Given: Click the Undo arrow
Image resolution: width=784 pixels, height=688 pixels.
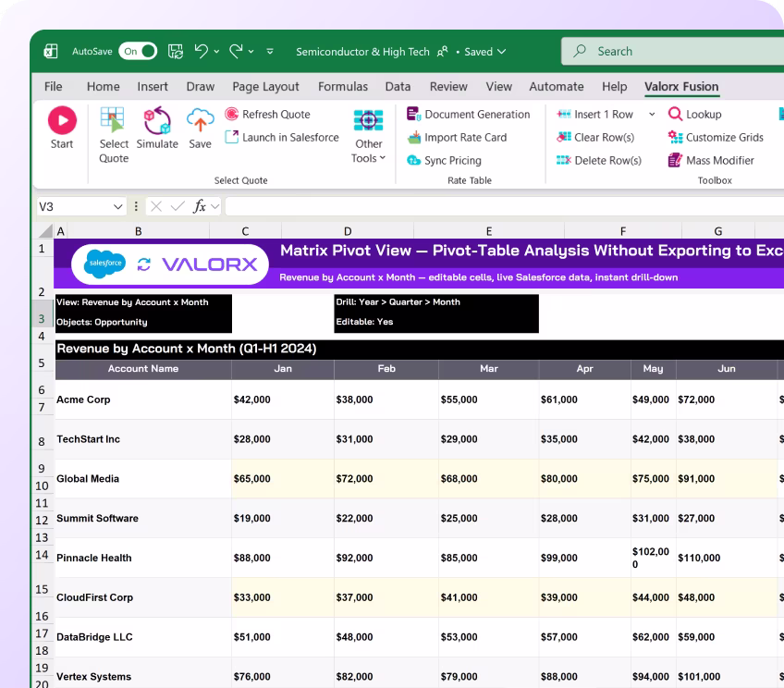Looking at the screenshot, I should point(202,51).
